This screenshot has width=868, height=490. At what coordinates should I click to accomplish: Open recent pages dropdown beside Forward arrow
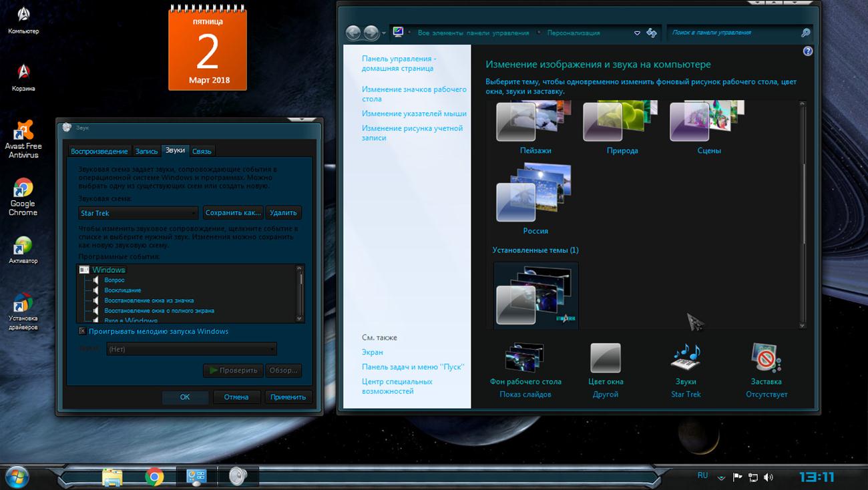tap(385, 33)
